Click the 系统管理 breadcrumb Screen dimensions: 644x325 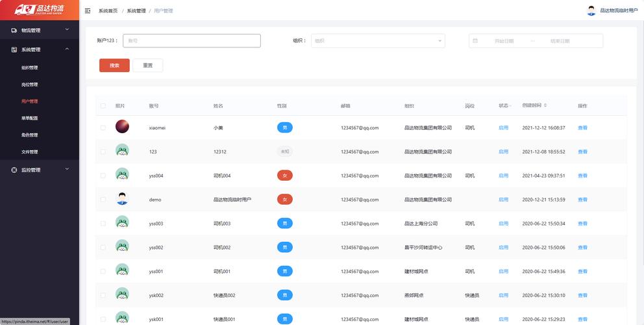point(136,10)
